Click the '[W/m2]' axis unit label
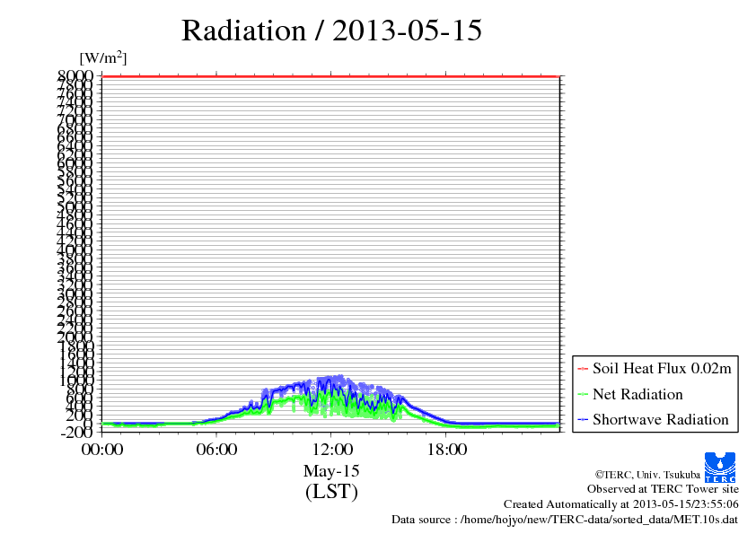This screenshot has height=534, width=756. [x=103, y=57]
